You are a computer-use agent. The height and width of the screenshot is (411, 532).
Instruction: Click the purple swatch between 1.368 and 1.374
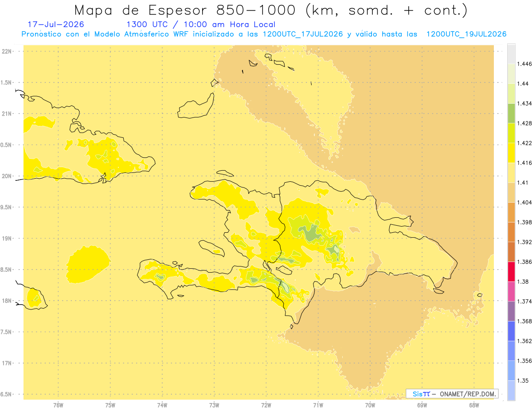pos(511,311)
